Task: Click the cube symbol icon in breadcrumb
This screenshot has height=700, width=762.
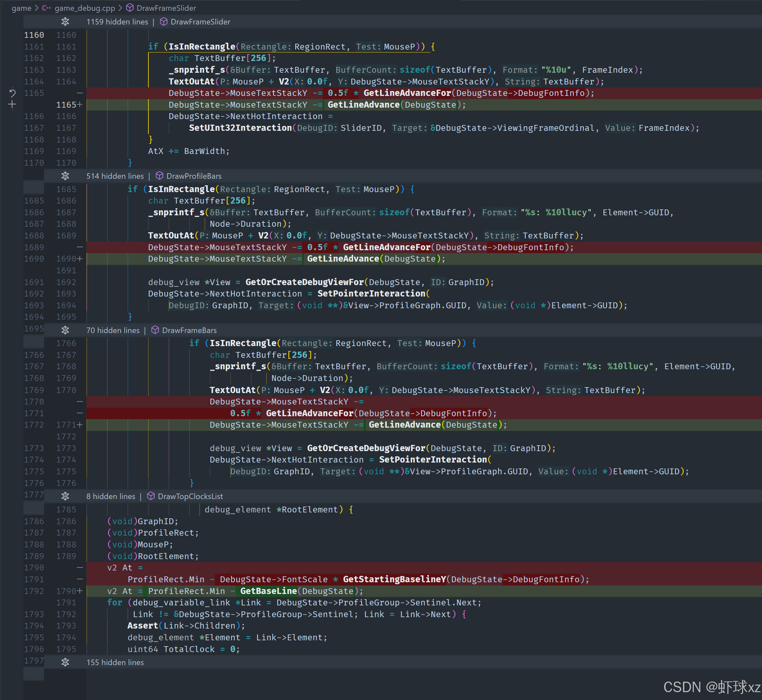Action: tap(130, 8)
